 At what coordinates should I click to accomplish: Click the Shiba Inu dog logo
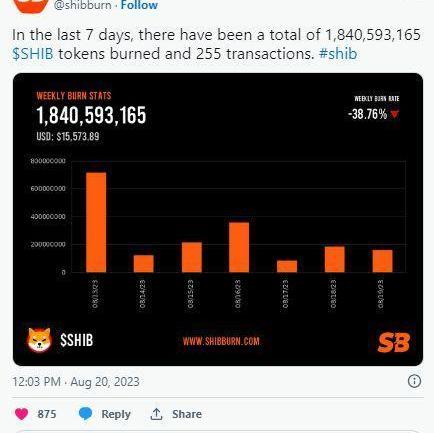(x=39, y=340)
